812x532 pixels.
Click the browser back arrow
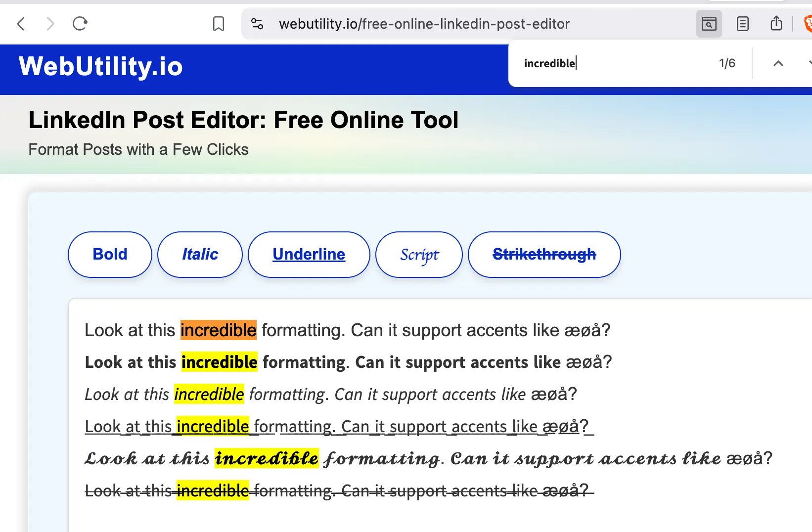point(21,24)
